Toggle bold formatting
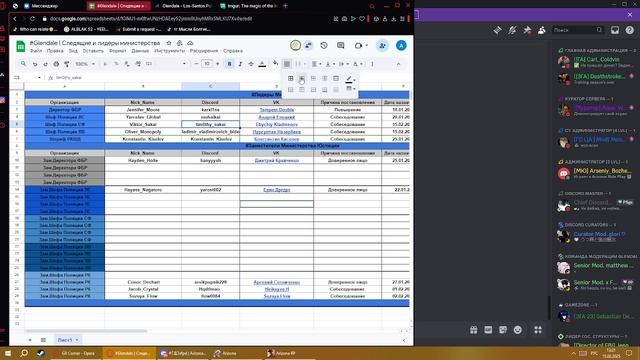The height and width of the screenshot is (360, 640). [x=229, y=64]
